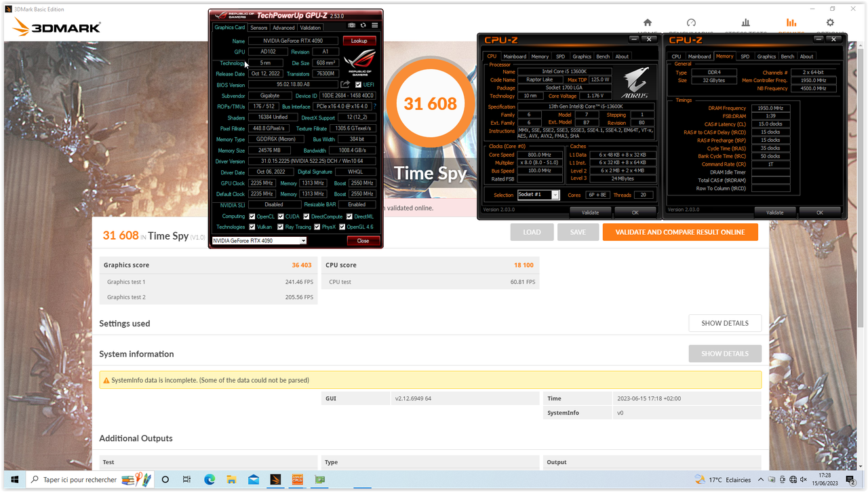The width and height of the screenshot is (868, 492).
Task: Toggle the Vulkan checkbox in GPU-Z
Action: coord(252,227)
